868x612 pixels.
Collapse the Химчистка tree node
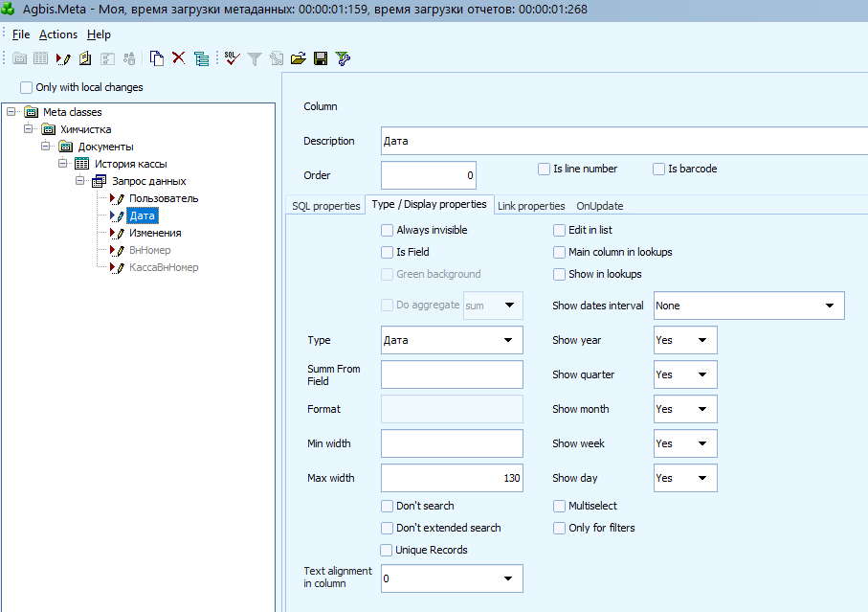pyautogui.click(x=29, y=129)
